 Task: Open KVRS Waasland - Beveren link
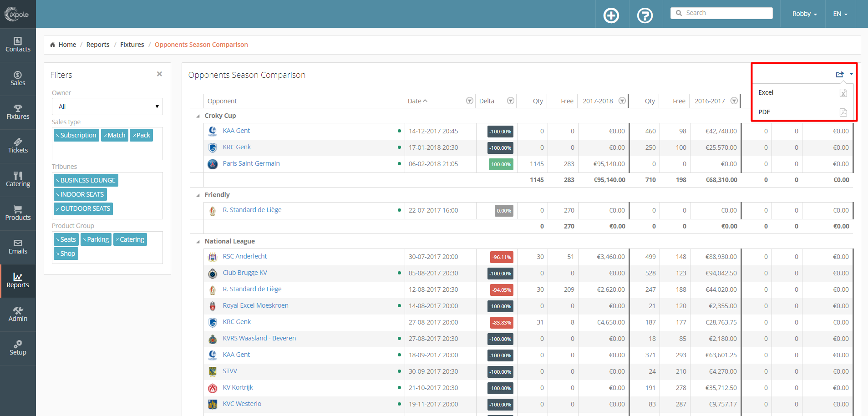click(x=259, y=338)
